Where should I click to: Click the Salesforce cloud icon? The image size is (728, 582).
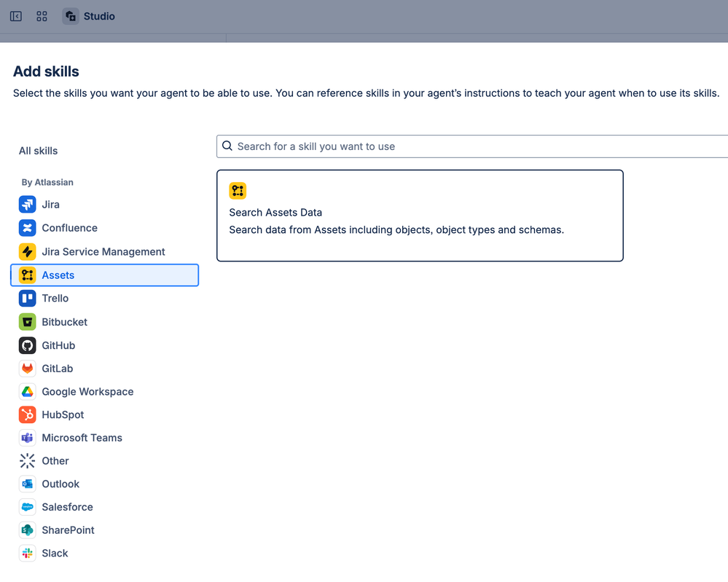28,507
